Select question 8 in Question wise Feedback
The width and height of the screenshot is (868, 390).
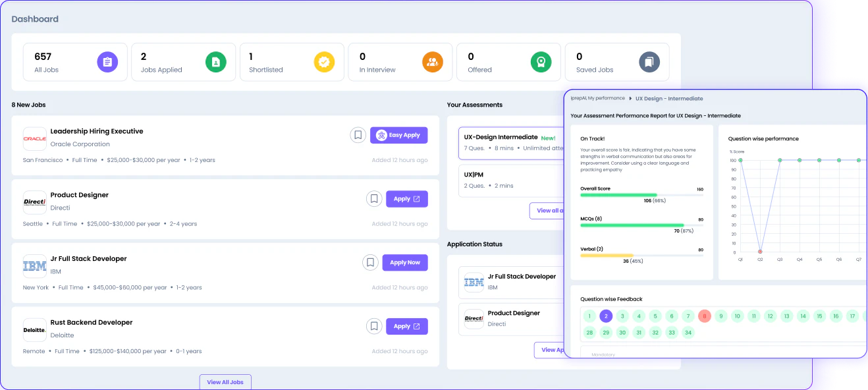click(x=704, y=316)
